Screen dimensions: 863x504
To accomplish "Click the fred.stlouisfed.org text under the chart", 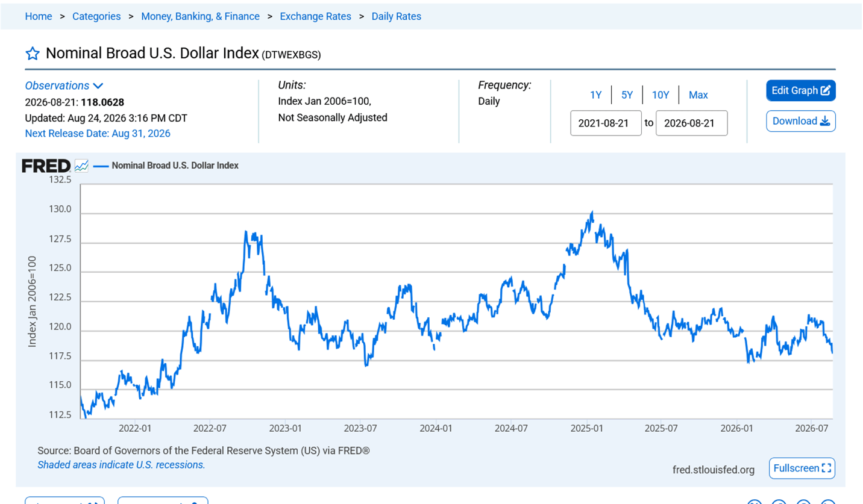I will click(x=714, y=469).
